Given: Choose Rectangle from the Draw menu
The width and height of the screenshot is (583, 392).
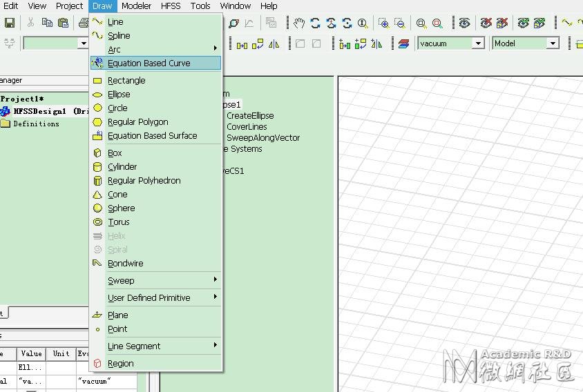Looking at the screenshot, I should [156, 81].
